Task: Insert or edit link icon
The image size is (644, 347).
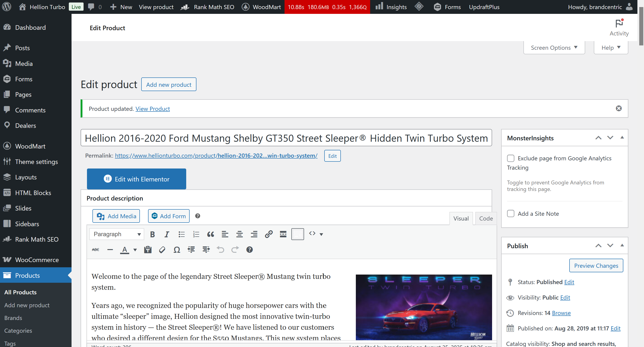Action: coord(268,234)
